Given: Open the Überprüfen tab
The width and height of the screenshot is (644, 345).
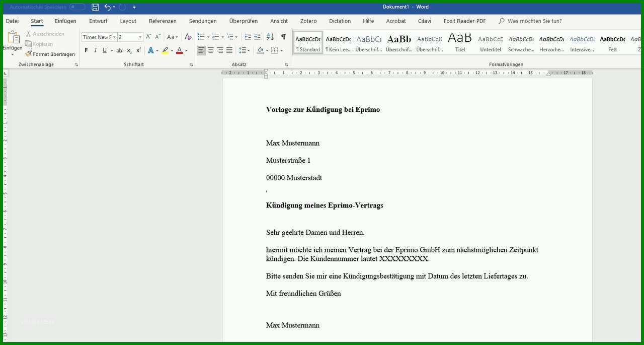Looking at the screenshot, I should tap(244, 21).
